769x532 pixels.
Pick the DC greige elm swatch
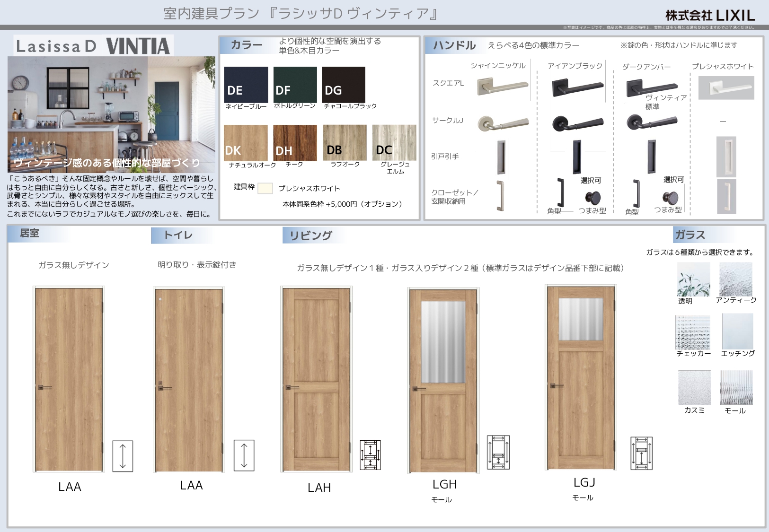coord(394,143)
